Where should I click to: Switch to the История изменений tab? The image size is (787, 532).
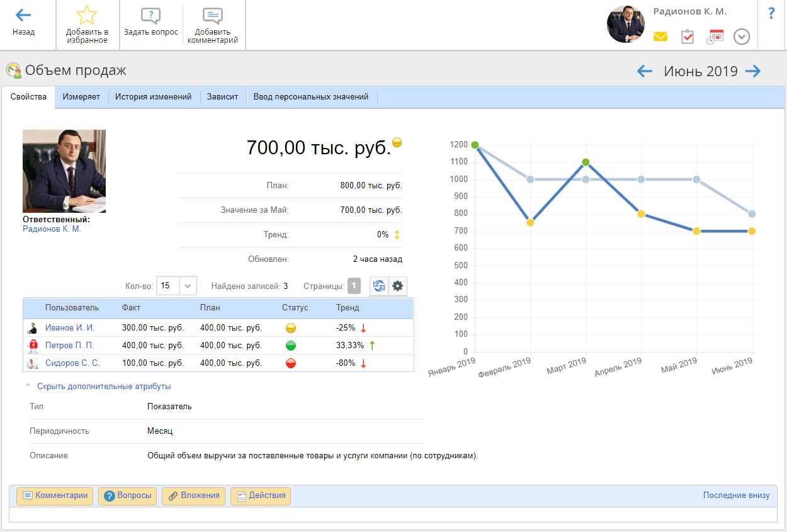click(153, 97)
